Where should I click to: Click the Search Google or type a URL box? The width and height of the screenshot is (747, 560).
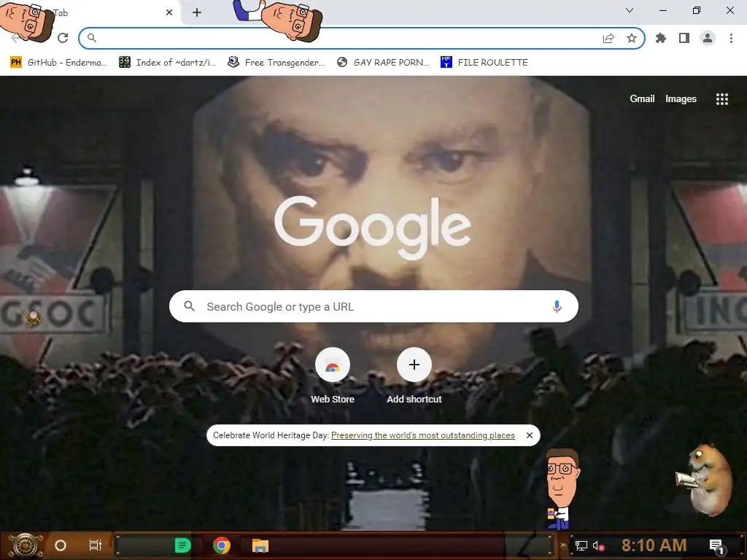coord(373,306)
